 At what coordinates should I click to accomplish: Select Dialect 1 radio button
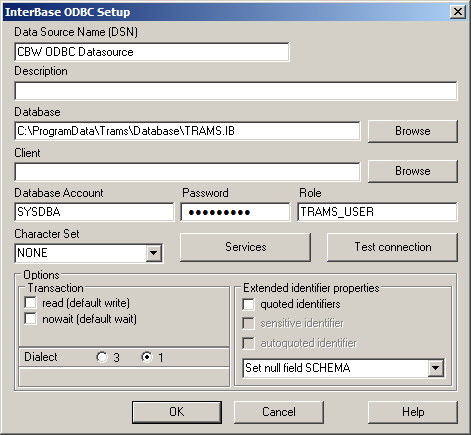point(147,357)
